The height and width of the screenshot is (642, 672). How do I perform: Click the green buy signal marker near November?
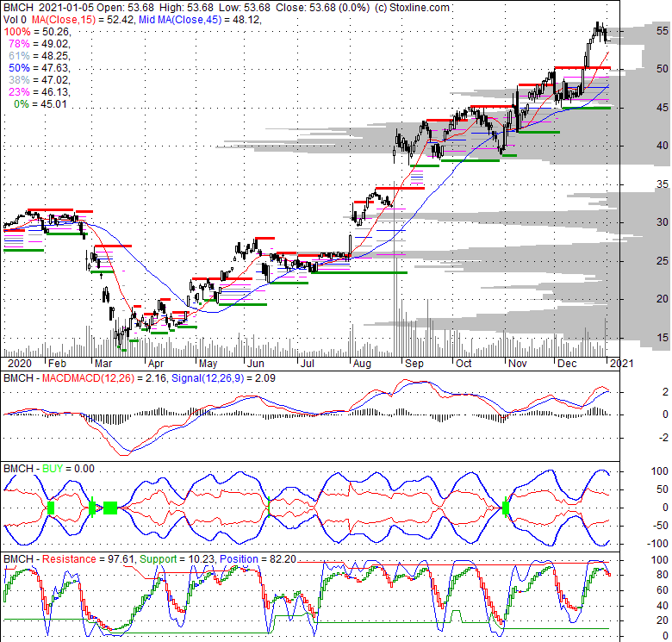[x=505, y=508]
